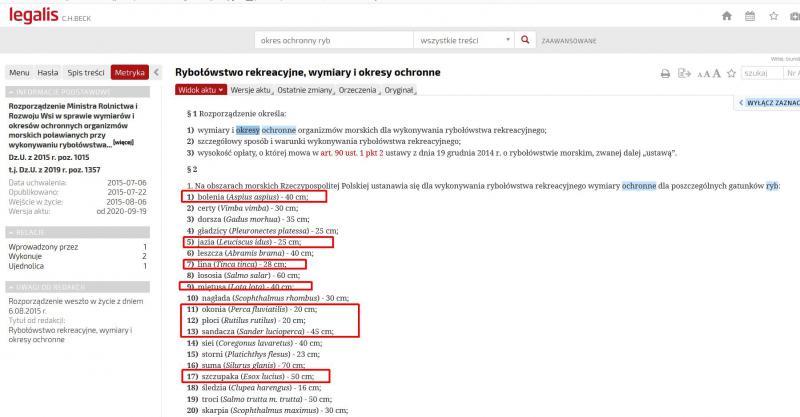Screen dimensions: 800x417
Task: Turn off highlighting via Wyłącz zaznaczenie
Action: pos(768,102)
